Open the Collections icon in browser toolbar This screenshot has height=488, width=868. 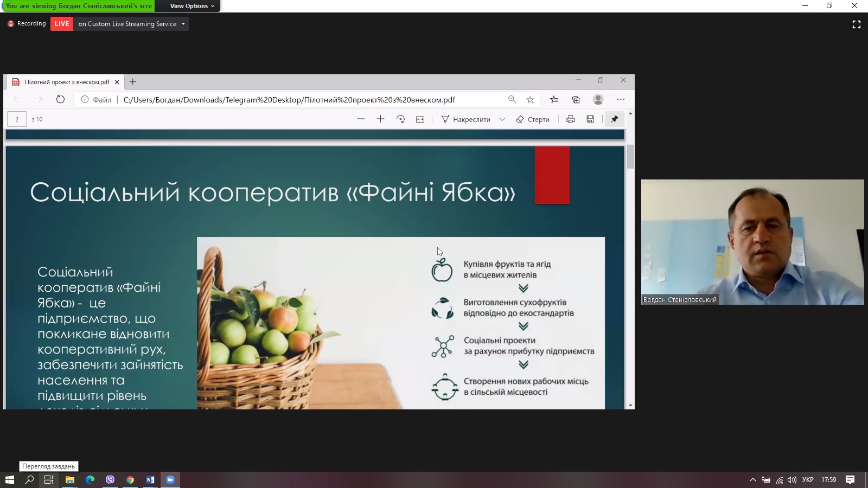click(x=576, y=100)
